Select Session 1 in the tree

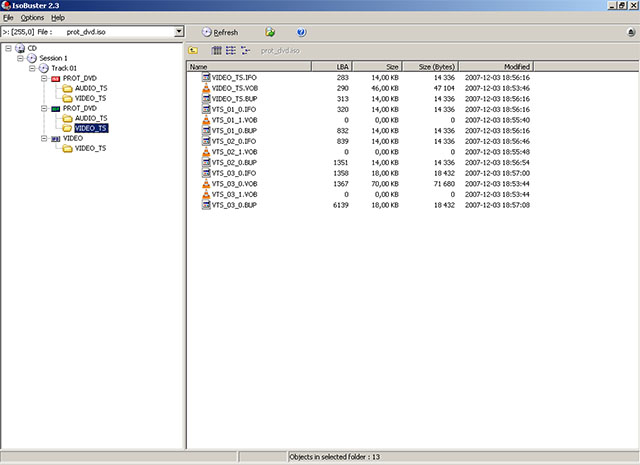coord(53,58)
